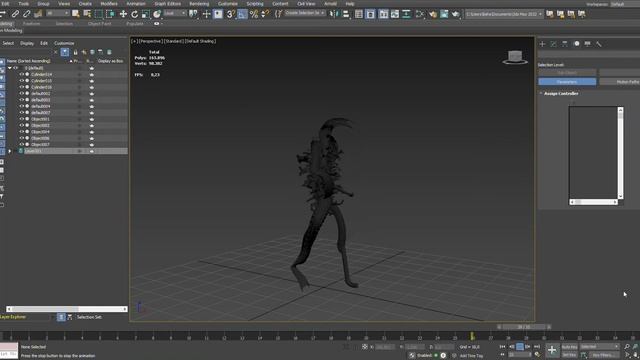Open the Material Editor icon
Image resolution: width=640 pixels, height=360 pixels.
click(x=420, y=14)
